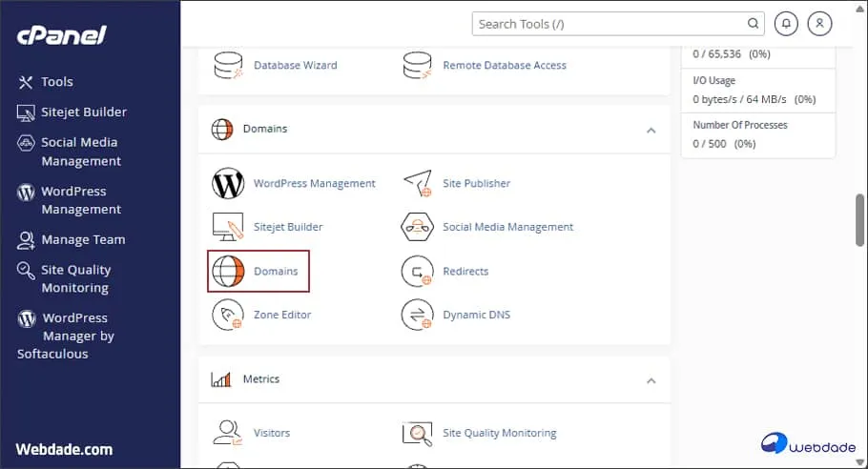Click the Sitejet Builder monitor icon
Viewport: 868px width, 469px height.
(x=228, y=227)
